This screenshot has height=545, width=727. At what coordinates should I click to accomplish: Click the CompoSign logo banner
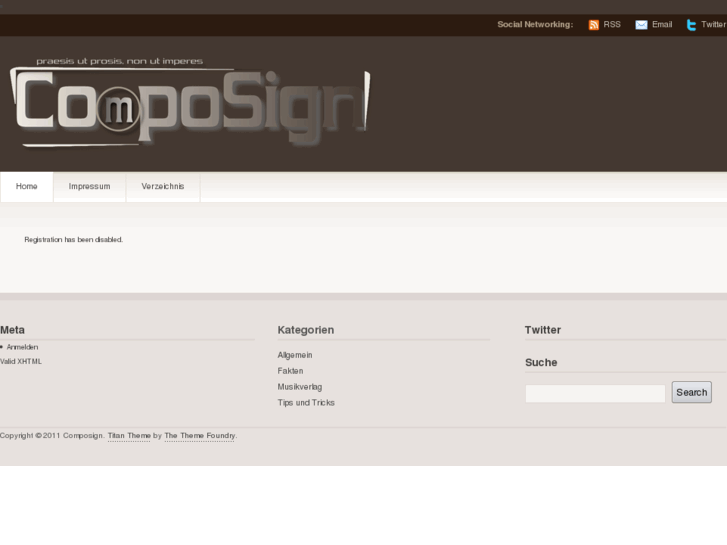(190, 102)
